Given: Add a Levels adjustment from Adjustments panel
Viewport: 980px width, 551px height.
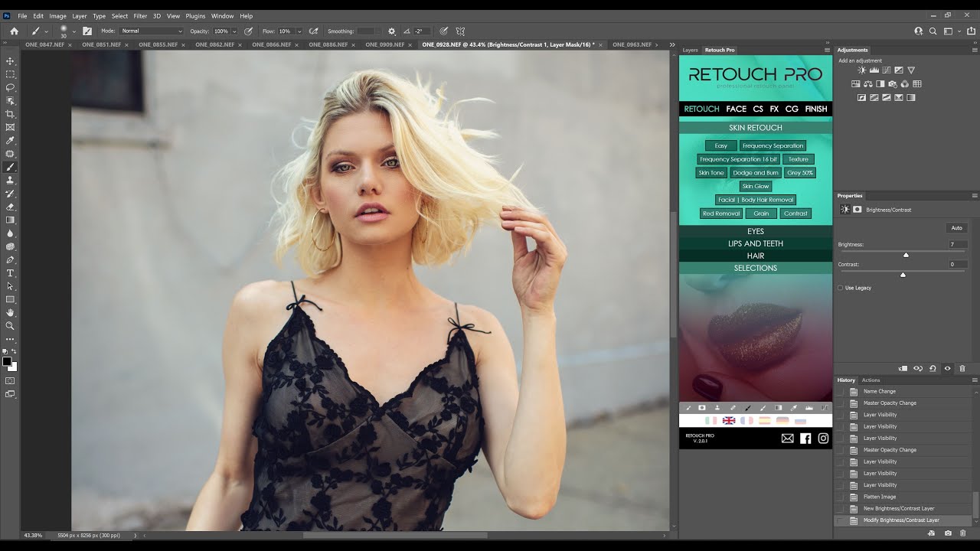Looking at the screenshot, I should 874,70.
